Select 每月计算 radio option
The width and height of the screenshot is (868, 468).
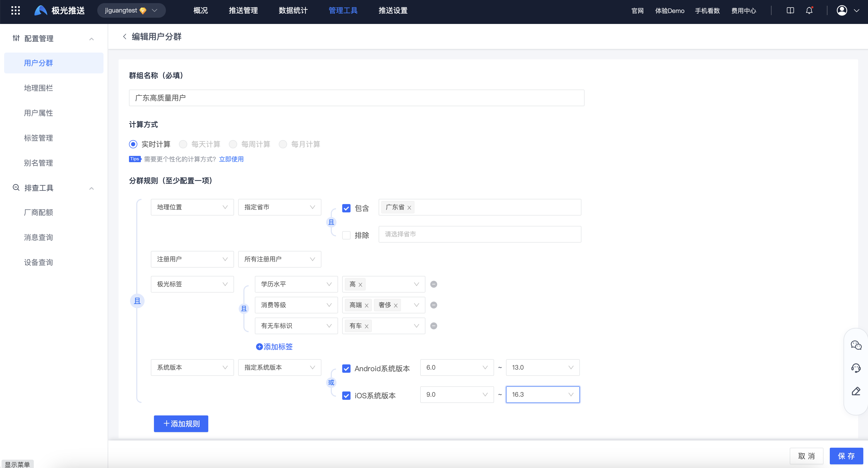[283, 144]
